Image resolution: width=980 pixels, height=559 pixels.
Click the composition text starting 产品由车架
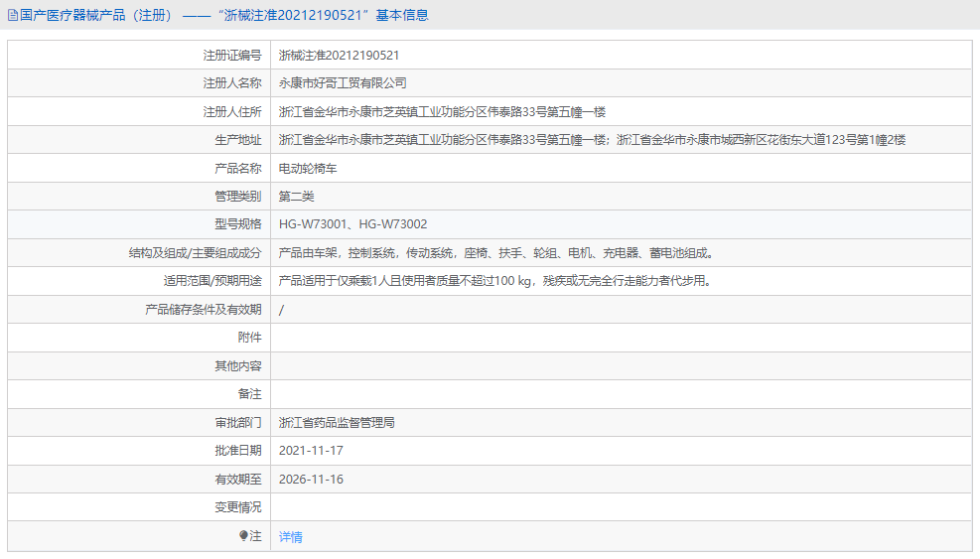[x=496, y=252]
